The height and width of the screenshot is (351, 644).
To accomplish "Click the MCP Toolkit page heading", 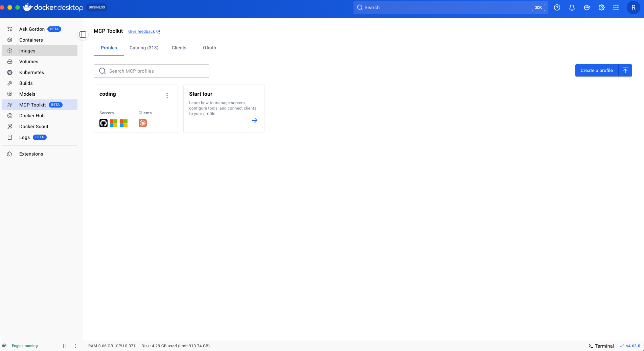I will [108, 31].
